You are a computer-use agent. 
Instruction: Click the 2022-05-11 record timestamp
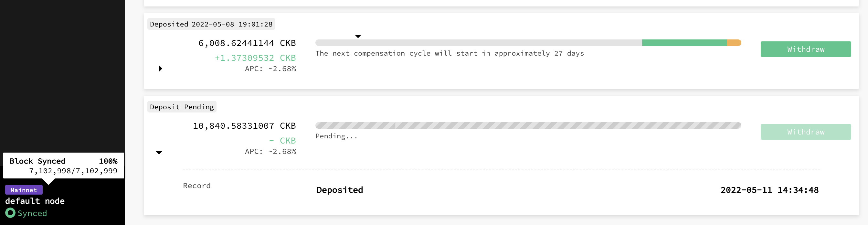(769, 189)
